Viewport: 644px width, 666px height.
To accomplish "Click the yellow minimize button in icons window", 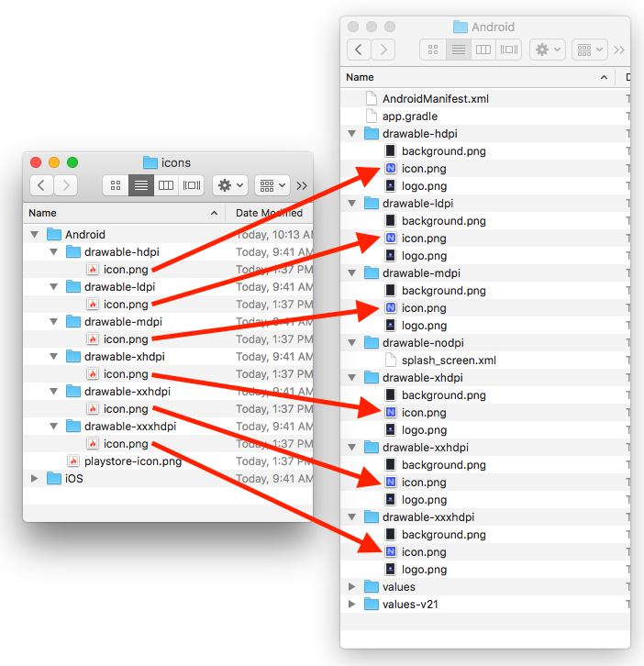I will coord(54,162).
